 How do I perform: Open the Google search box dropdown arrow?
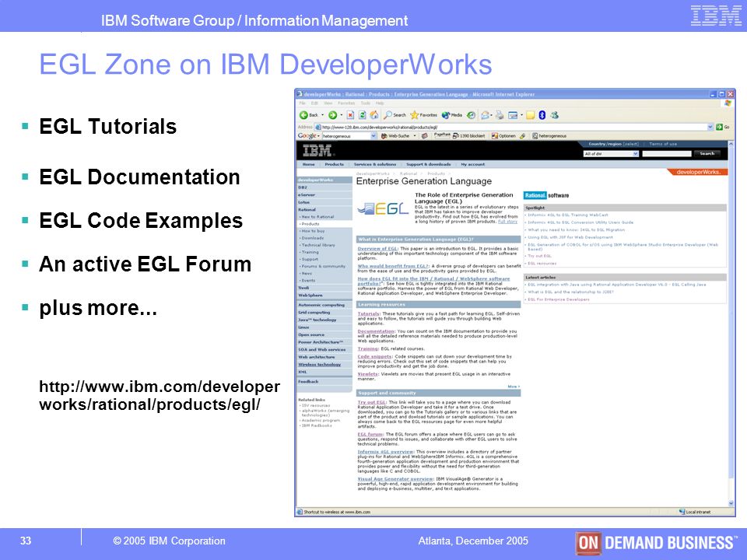(373, 136)
